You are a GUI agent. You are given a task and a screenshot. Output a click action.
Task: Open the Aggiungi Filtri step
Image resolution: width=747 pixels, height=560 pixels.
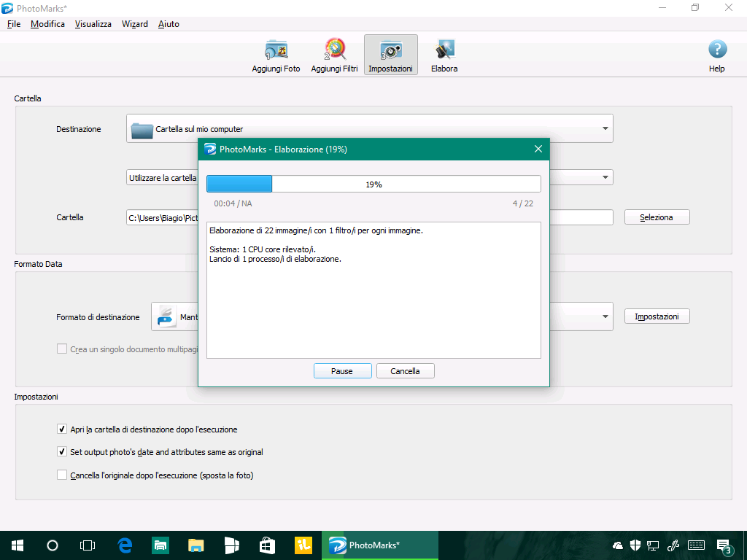[334, 55]
